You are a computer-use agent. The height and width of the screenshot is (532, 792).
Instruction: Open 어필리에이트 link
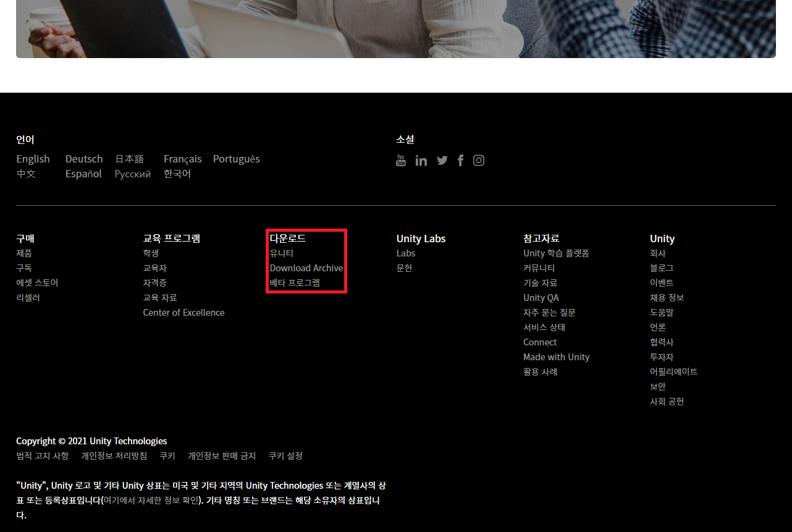[674, 372]
